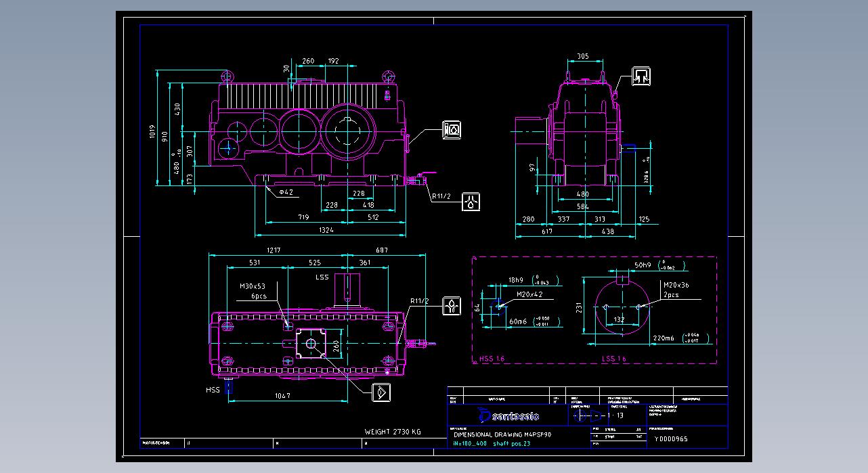This screenshot has height=473, width=868.
Task: Click the DIMENSIONAL DRAWING M4PSF90 title text
Action: pos(502,434)
